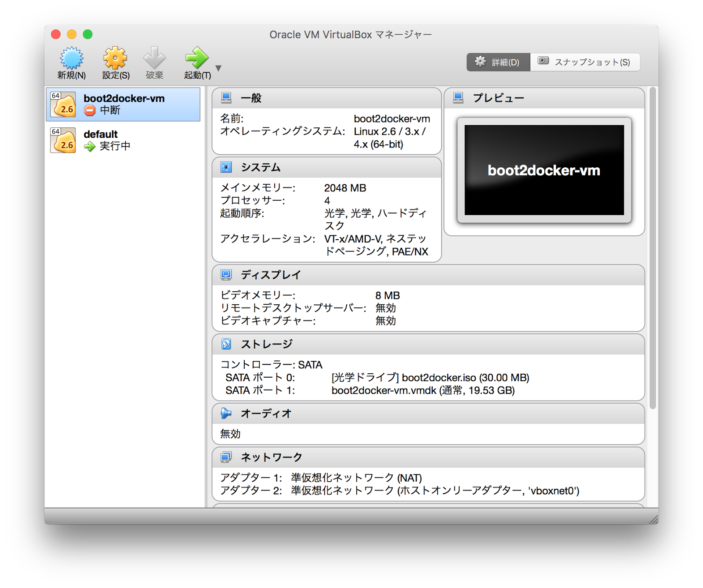Screen dimensions: 703x588
Task: Click the default VM OS icon
Action: [x=63, y=140]
